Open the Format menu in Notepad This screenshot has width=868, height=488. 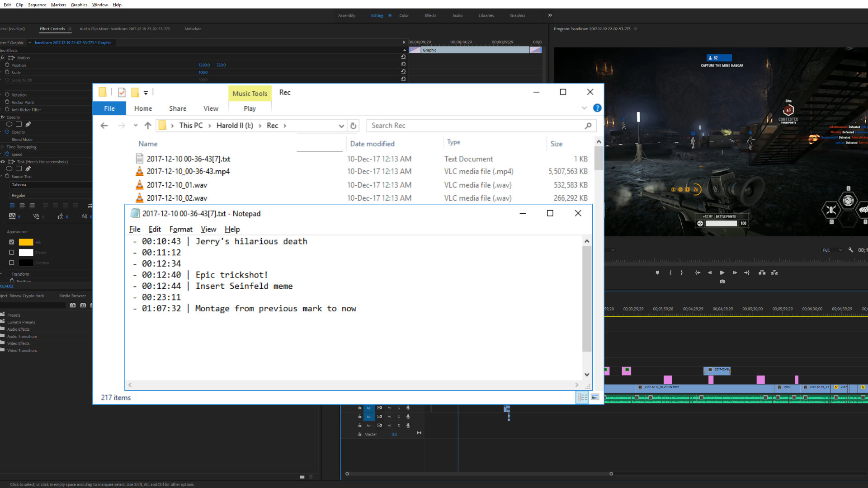coord(181,229)
